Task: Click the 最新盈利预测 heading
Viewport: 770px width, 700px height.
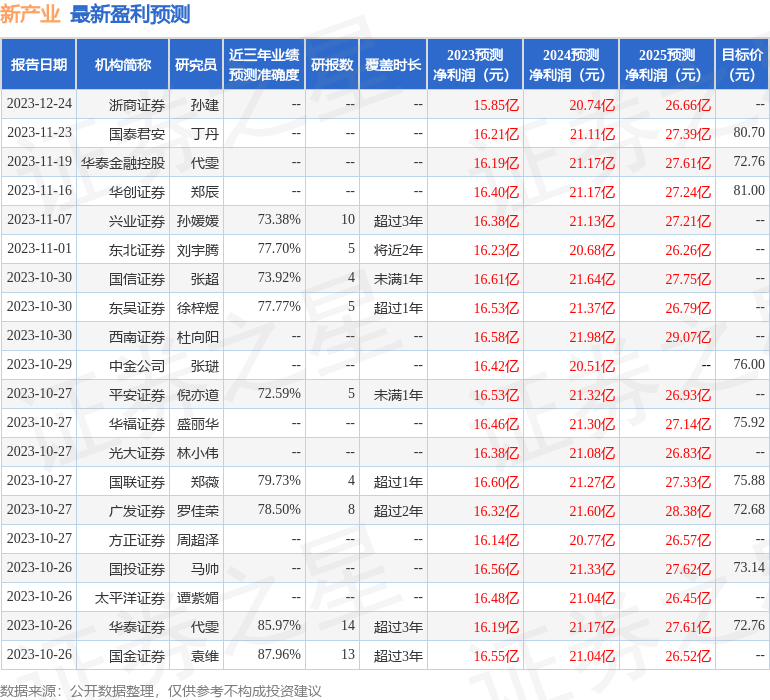Action: 130,14
